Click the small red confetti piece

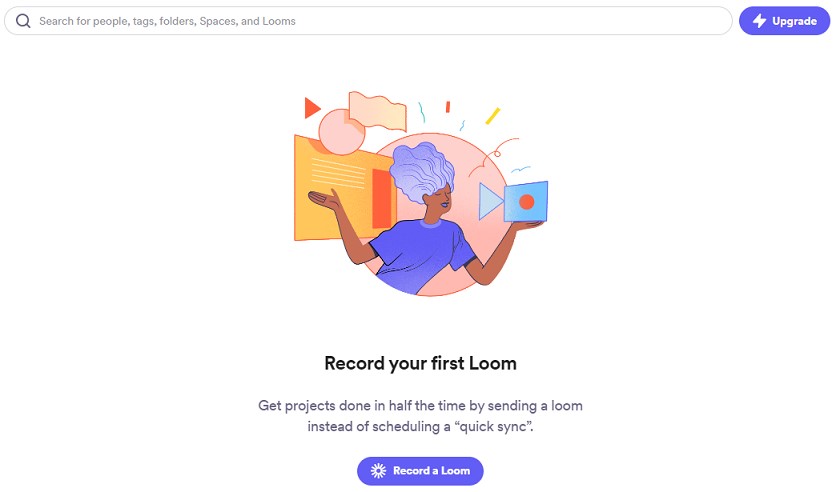pos(448,107)
